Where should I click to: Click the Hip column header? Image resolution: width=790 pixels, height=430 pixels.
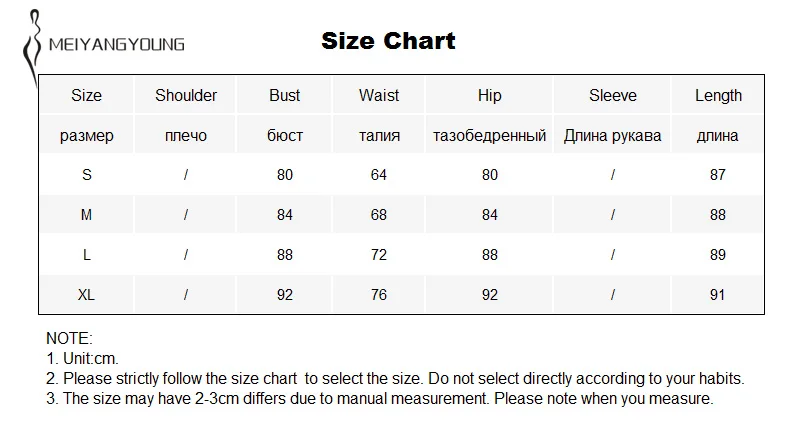[x=490, y=96]
